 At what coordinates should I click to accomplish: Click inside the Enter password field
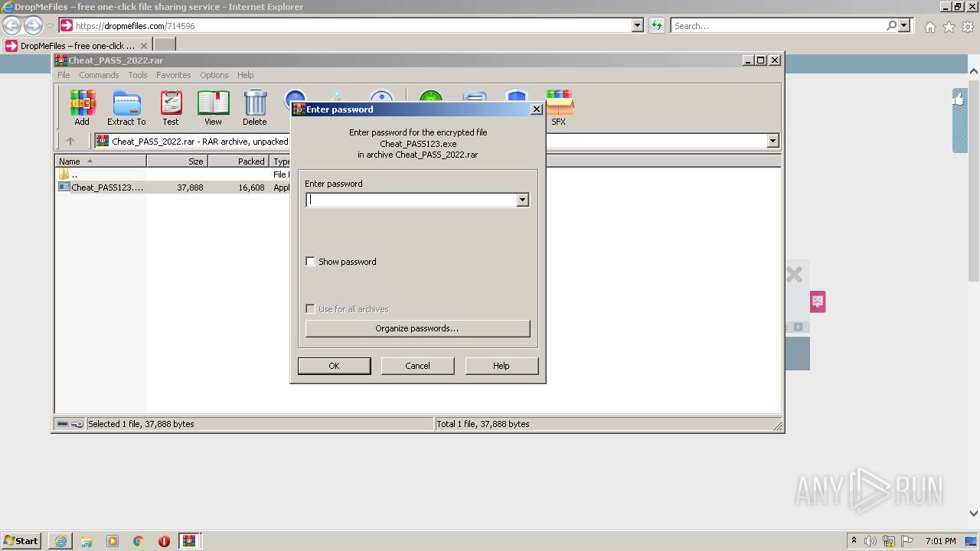click(411, 200)
